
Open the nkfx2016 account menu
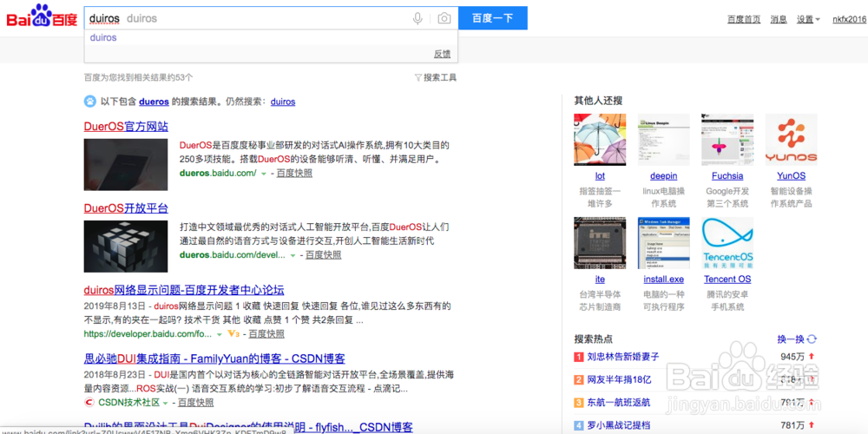pos(849,19)
